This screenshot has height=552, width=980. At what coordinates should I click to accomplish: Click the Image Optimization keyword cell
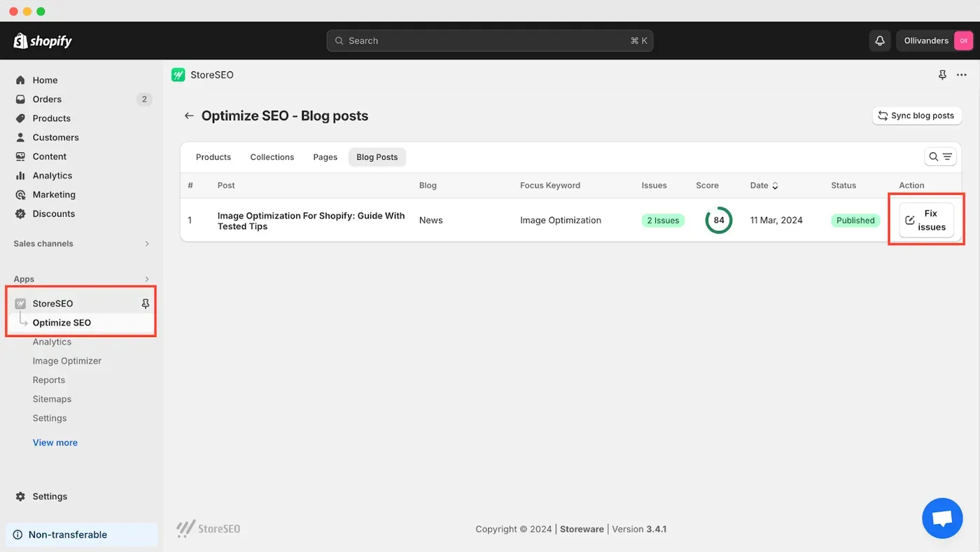click(x=561, y=220)
